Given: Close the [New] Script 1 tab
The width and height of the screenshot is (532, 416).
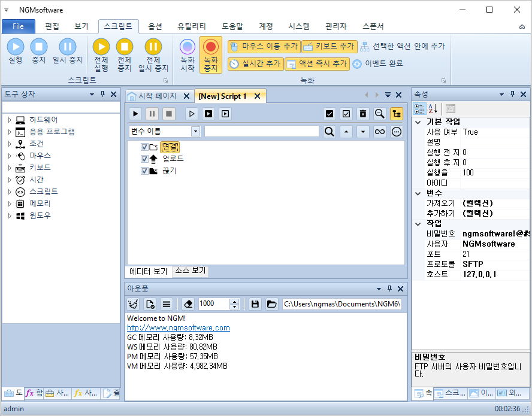Looking at the screenshot, I should (x=258, y=96).
